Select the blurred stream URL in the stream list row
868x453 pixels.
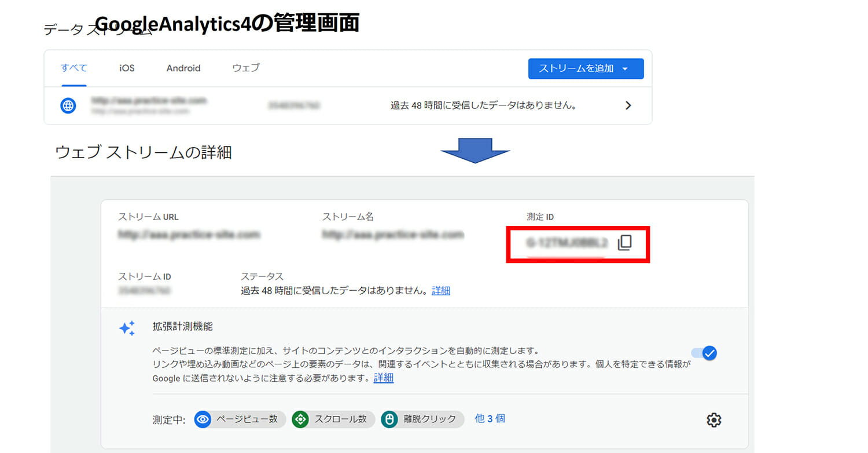(149, 101)
